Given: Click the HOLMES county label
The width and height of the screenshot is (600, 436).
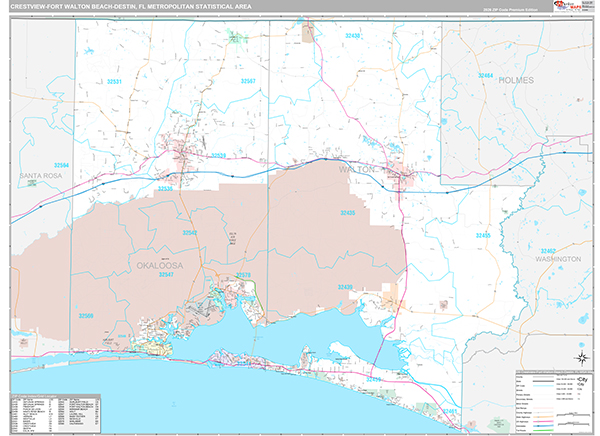Looking at the screenshot, I should pyautogui.click(x=518, y=79).
